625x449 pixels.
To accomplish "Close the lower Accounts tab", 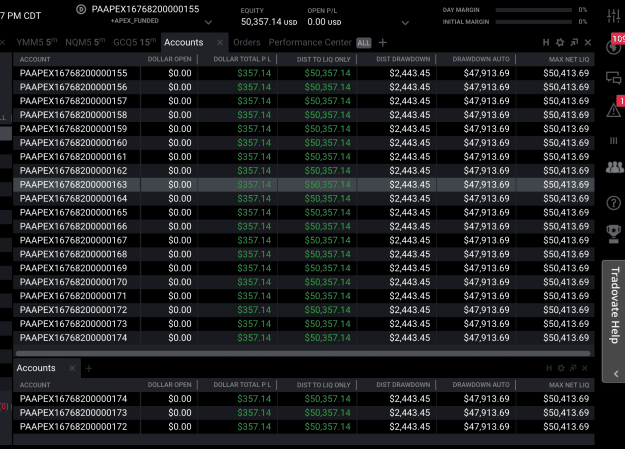I will (x=72, y=368).
